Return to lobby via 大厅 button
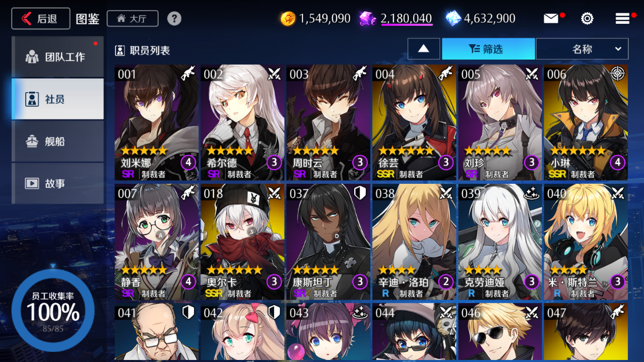Image resolution: width=644 pixels, height=362 pixels. [x=133, y=19]
